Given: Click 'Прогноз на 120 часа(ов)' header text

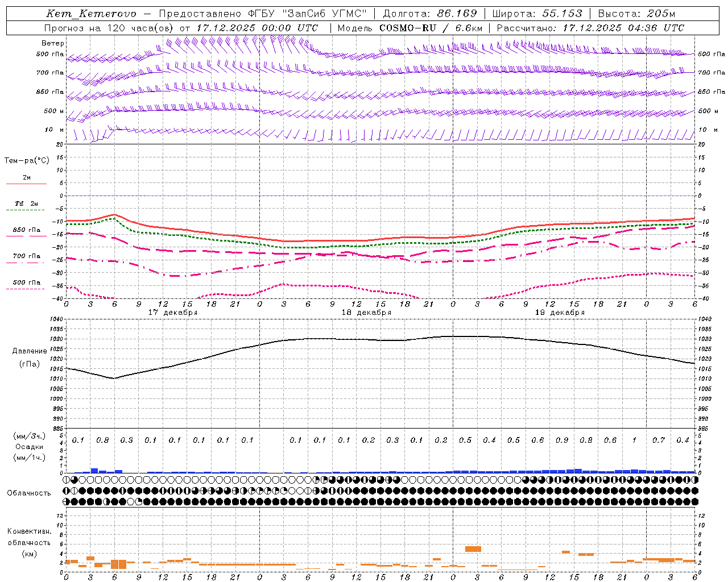Looking at the screenshot, I should tap(109, 28).
